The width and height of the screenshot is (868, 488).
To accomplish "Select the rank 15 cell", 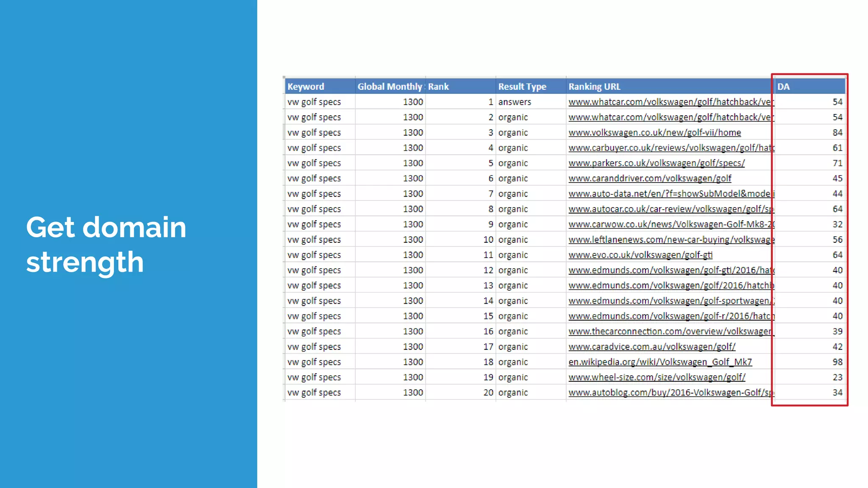I will click(461, 316).
